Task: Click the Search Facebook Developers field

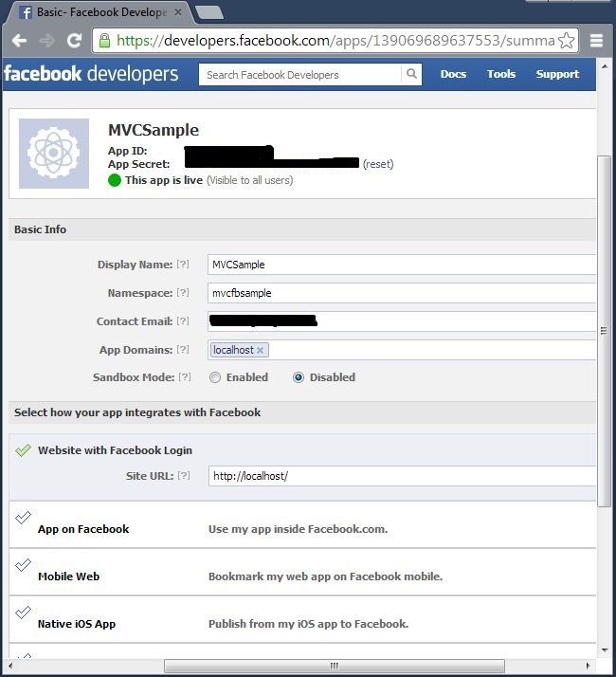Action: coord(300,74)
